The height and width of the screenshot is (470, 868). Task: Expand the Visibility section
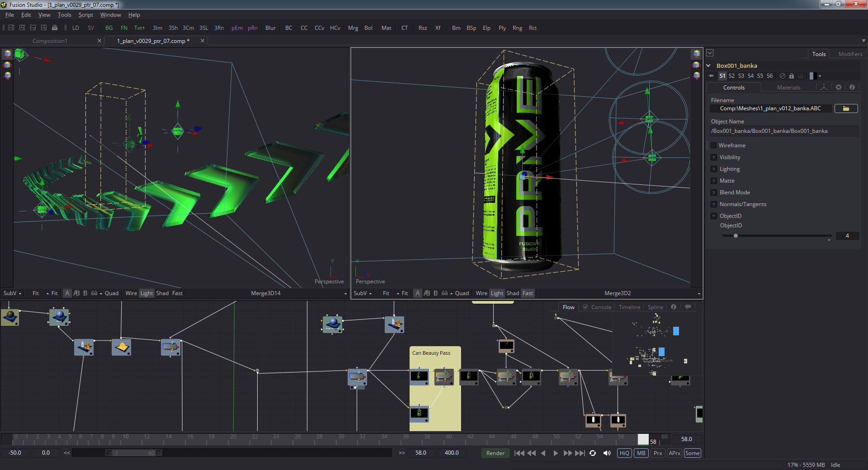click(x=714, y=157)
